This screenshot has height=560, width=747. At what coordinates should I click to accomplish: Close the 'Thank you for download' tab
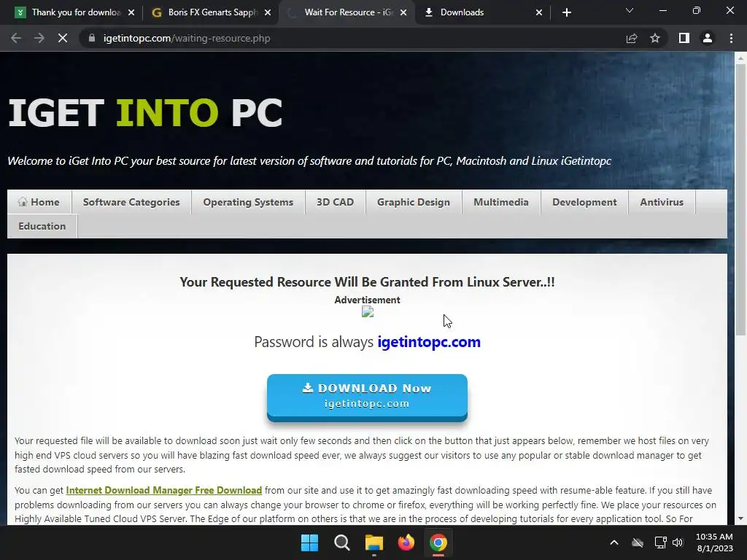pyautogui.click(x=131, y=12)
